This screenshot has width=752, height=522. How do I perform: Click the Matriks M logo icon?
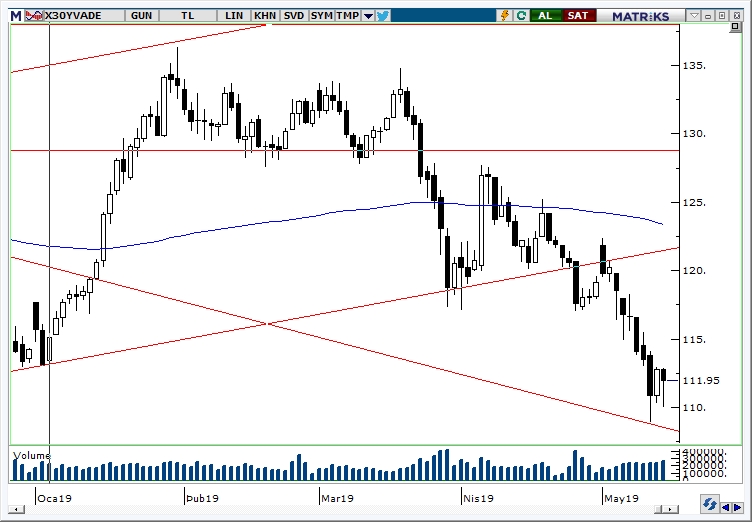click(16, 16)
